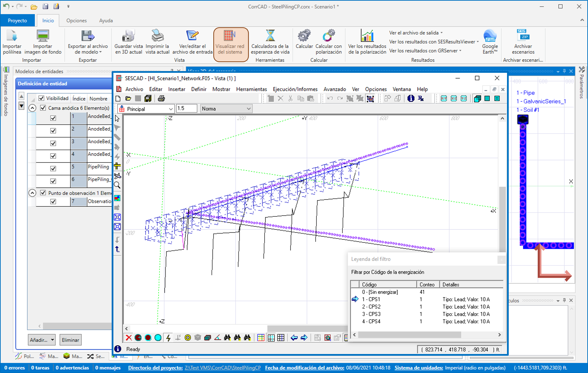Viewport: 588px width, 373px height.
Task: Open the Añadir... dropdown button
Action: click(x=42, y=340)
